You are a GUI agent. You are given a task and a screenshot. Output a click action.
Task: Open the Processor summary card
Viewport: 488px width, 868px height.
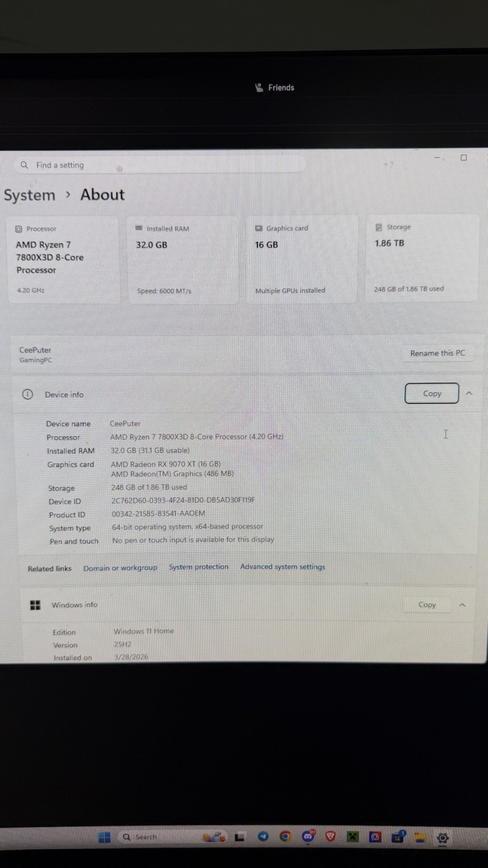click(x=63, y=260)
